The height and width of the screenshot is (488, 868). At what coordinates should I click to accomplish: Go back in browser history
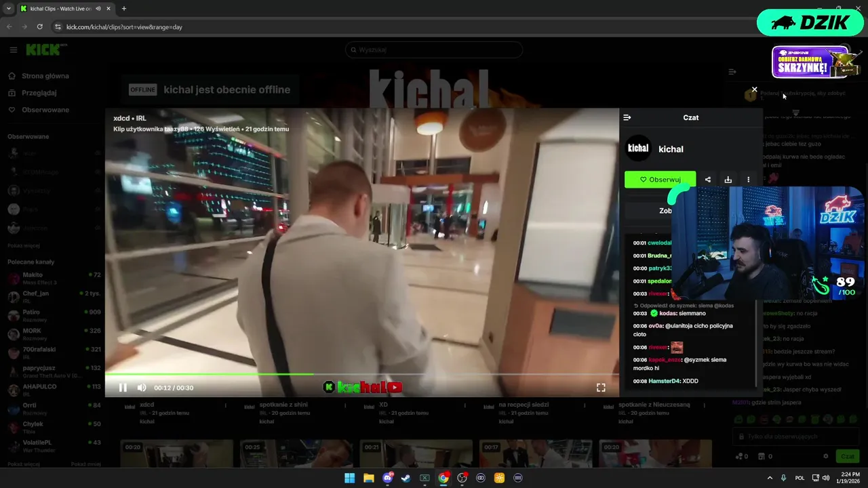tap(9, 26)
